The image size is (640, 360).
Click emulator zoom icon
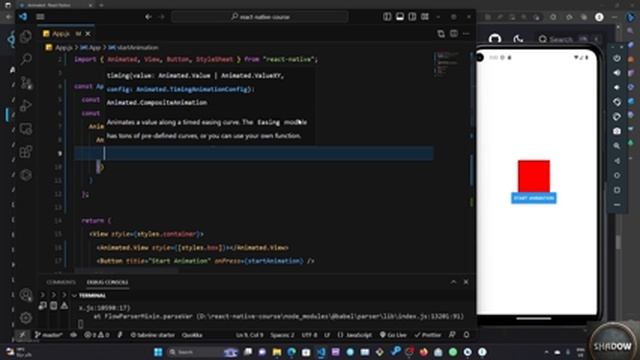pyautogui.click(x=617, y=146)
